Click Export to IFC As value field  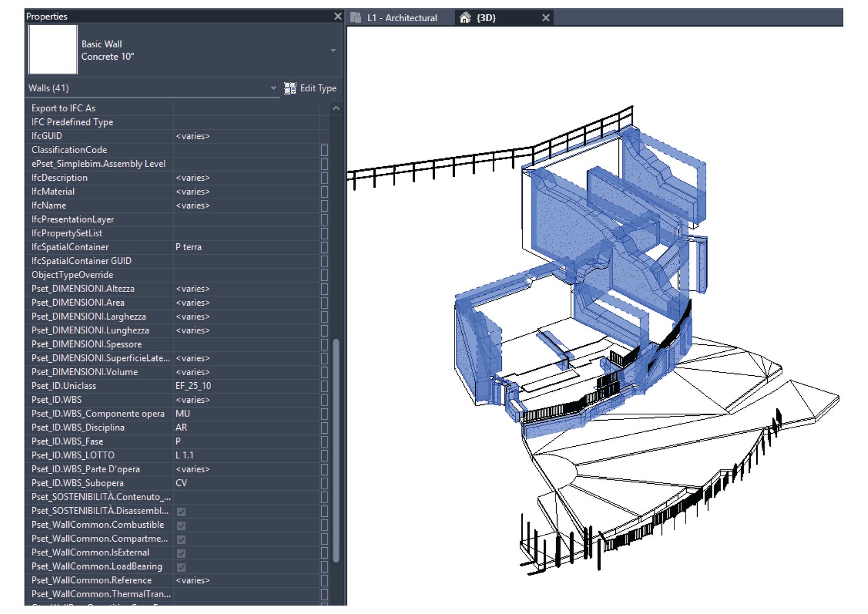[246, 108]
